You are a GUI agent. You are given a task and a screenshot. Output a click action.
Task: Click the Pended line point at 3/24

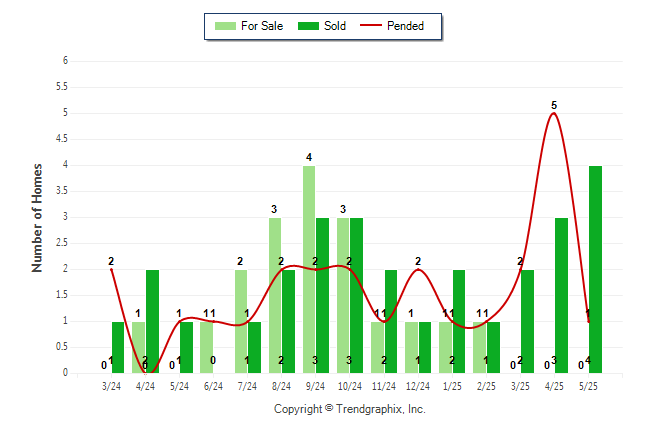[111, 270]
